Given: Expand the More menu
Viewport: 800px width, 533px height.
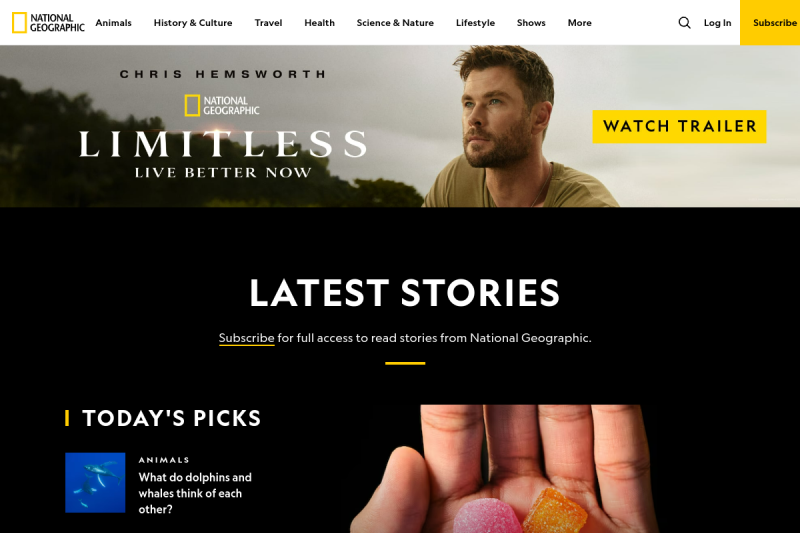Looking at the screenshot, I should coord(580,23).
